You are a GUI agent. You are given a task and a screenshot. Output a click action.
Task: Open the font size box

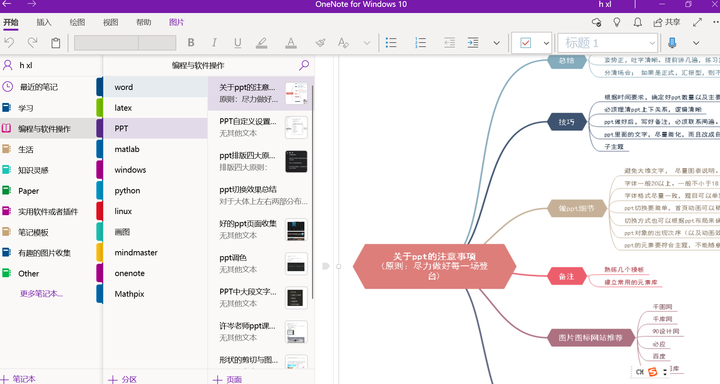click(158, 43)
